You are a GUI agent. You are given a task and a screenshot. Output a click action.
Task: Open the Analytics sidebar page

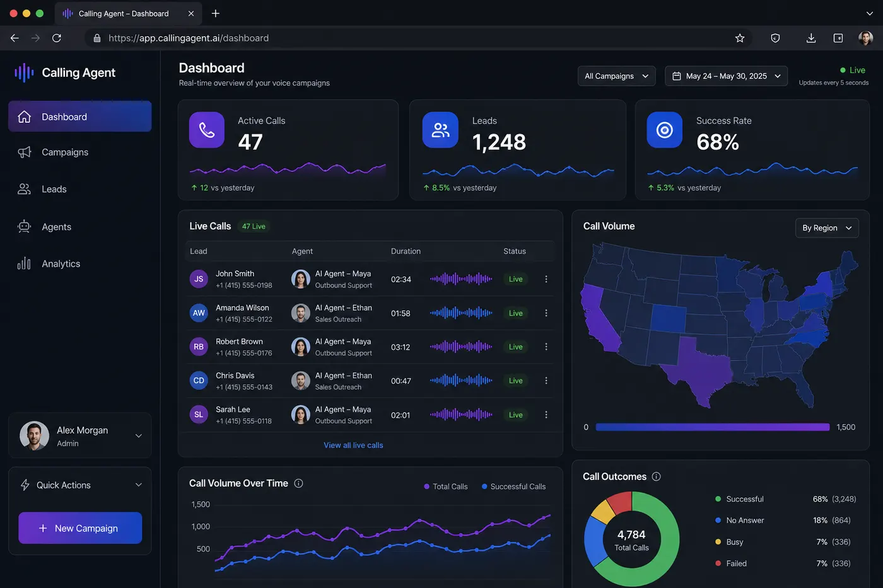pos(79,263)
